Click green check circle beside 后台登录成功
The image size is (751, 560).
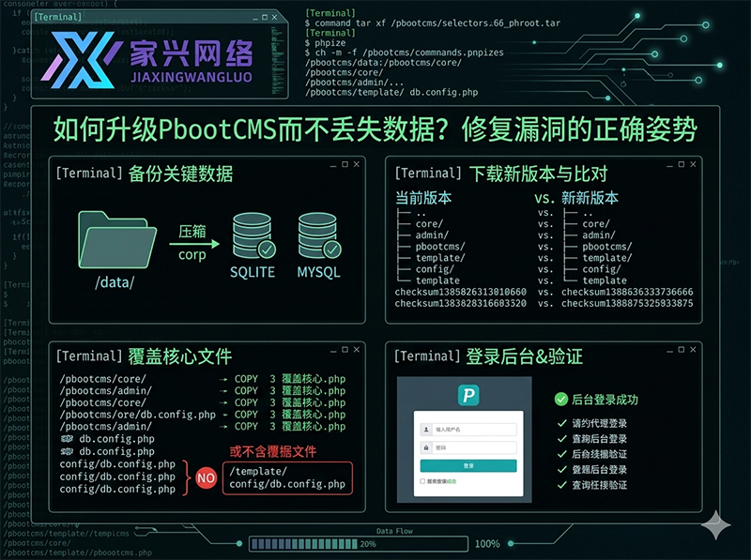coord(560,400)
